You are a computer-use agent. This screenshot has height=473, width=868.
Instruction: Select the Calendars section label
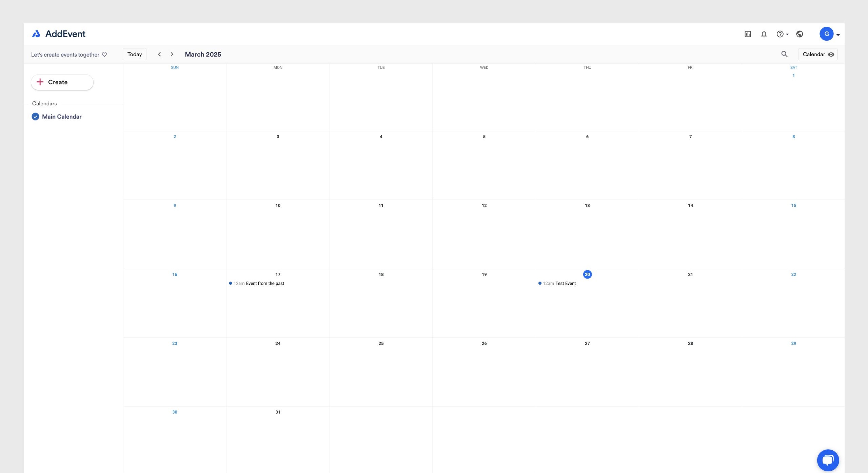click(44, 103)
